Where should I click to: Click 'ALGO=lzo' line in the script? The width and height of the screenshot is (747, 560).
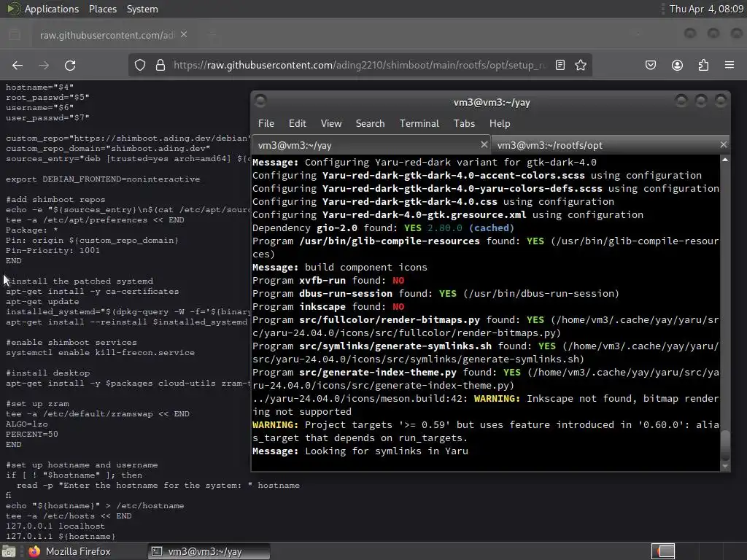click(x=27, y=424)
